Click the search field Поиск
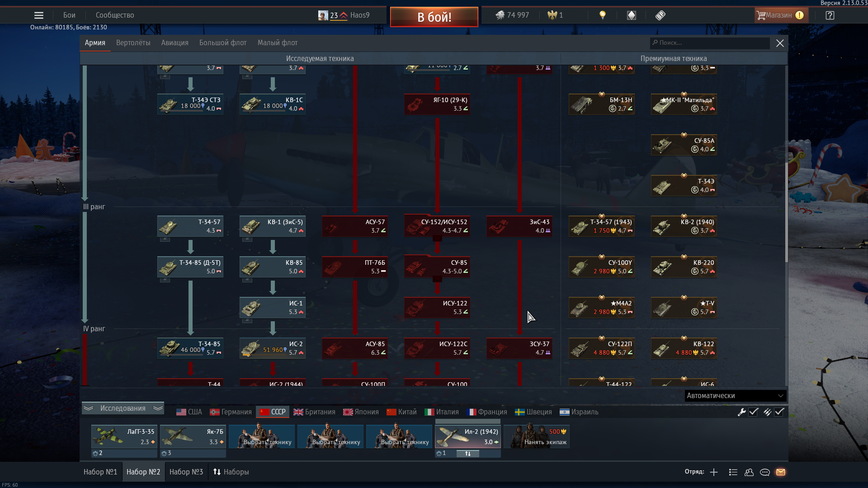868x488 pixels. (x=710, y=43)
